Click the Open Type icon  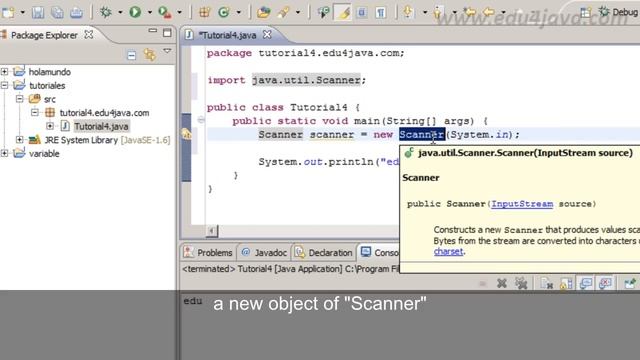click(x=263, y=12)
